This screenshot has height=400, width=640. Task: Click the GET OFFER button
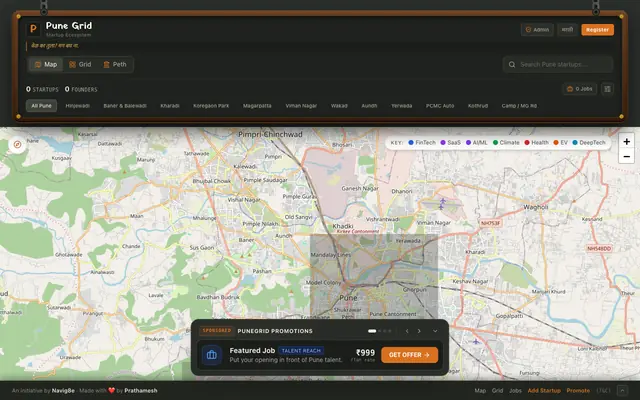tap(409, 355)
